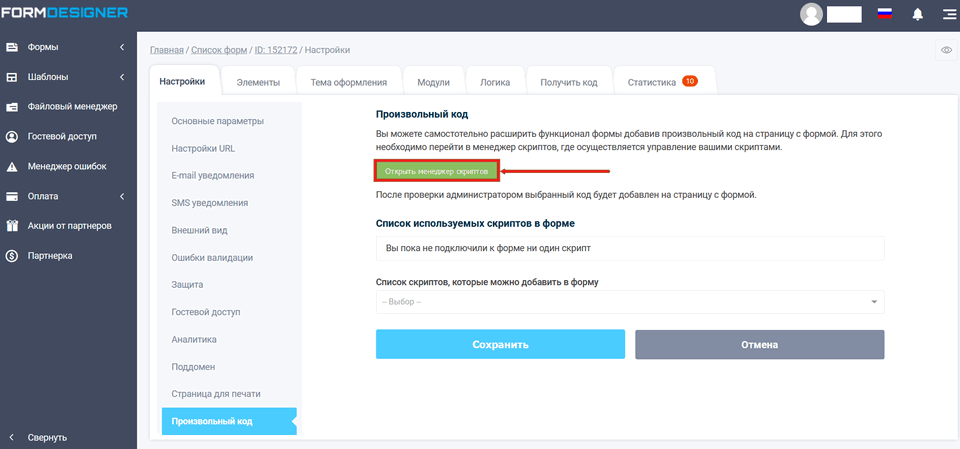Select Поддомен settings item
The width and height of the screenshot is (960, 449).
(x=193, y=367)
